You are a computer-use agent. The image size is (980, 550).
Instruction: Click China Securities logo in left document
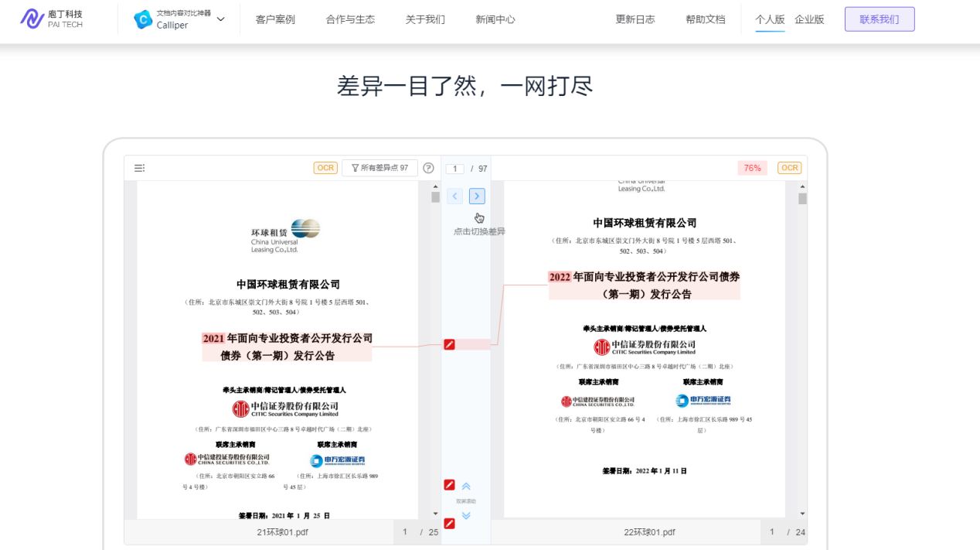pos(226,459)
